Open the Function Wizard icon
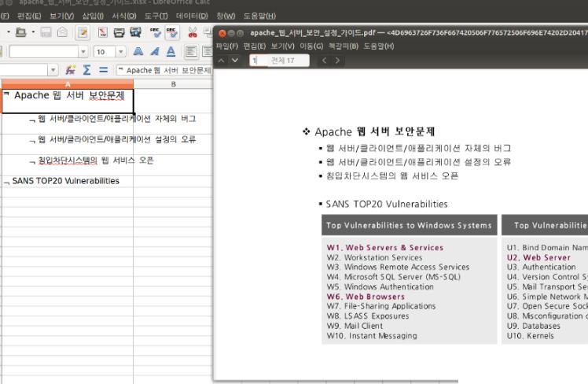 pyautogui.click(x=70, y=70)
